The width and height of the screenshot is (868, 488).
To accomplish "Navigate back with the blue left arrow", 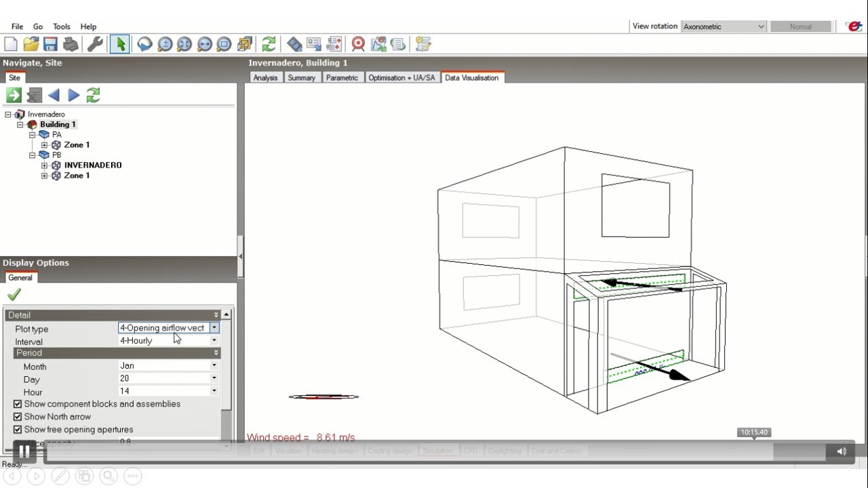I will point(54,96).
